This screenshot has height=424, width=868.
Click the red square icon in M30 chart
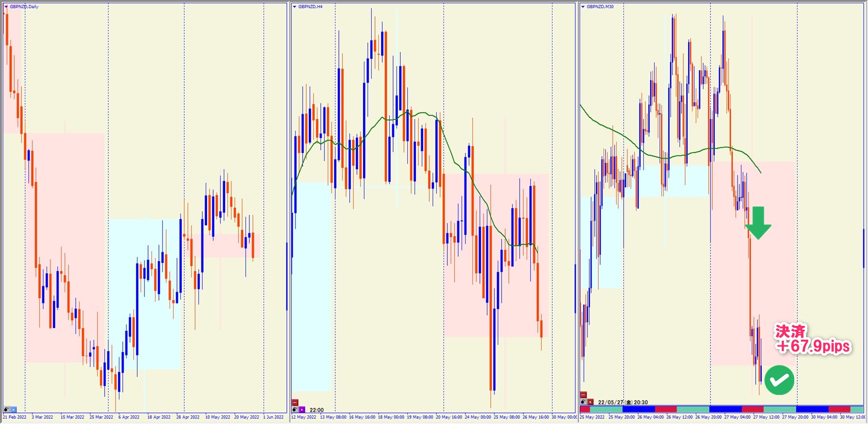[590, 402]
